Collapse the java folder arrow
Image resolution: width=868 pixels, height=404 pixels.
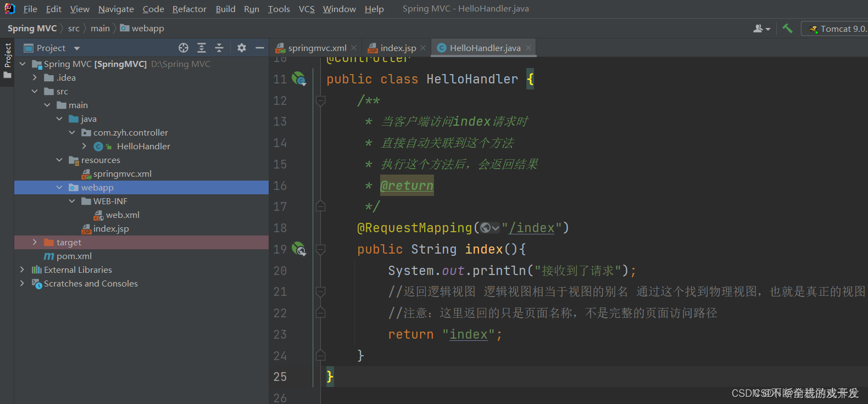click(x=59, y=119)
